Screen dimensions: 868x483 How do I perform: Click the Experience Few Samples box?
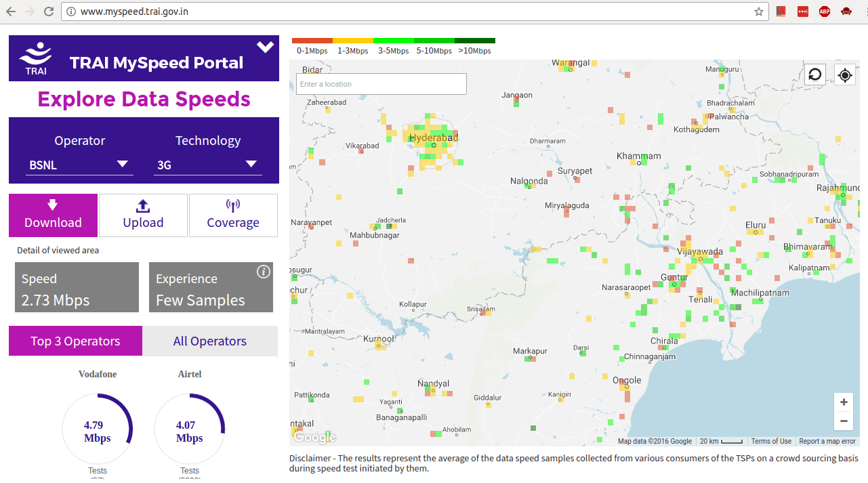tap(211, 287)
